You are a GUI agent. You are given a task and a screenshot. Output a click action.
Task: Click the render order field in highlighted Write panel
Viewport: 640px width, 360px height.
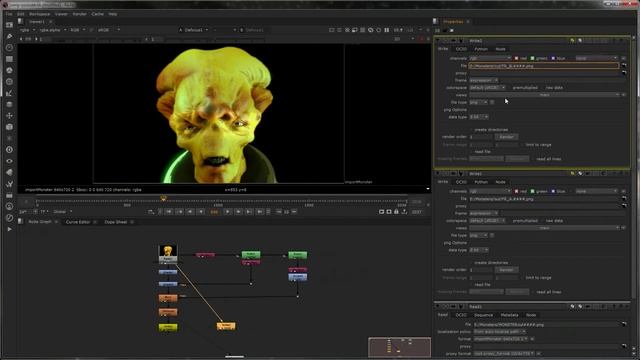click(x=480, y=137)
